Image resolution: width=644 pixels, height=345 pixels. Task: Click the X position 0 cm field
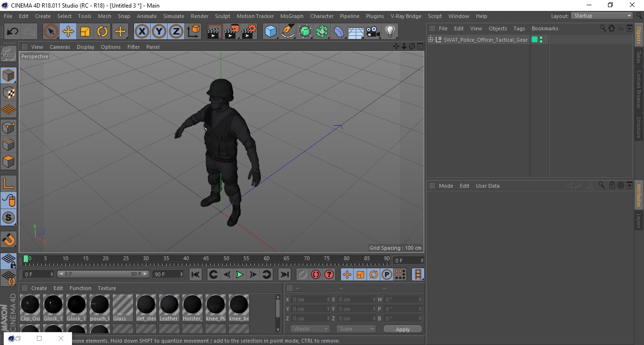click(x=310, y=300)
